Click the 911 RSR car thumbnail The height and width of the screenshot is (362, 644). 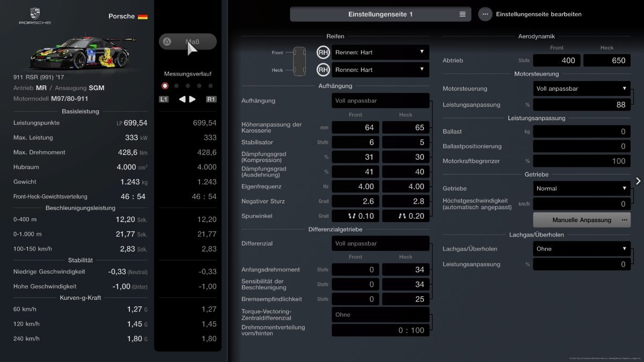point(84,53)
